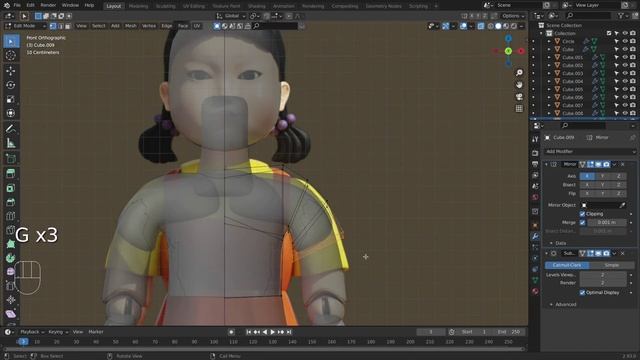
Task: Open the Vertex menu
Action: (x=149, y=26)
